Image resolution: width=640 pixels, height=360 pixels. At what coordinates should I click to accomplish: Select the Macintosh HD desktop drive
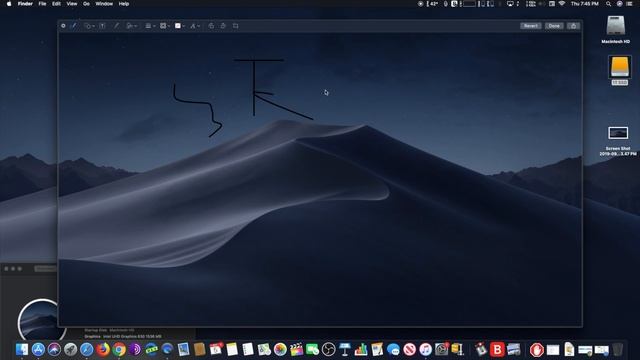click(x=616, y=29)
